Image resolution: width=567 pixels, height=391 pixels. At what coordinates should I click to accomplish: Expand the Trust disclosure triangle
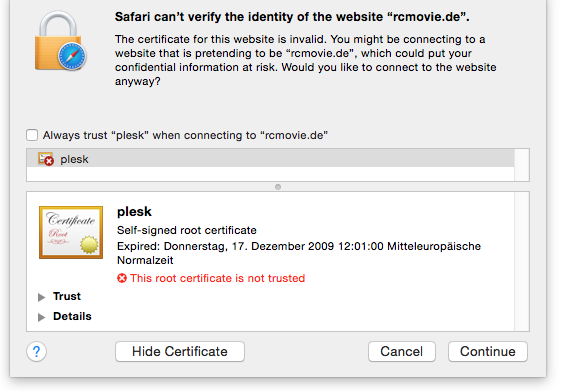[42, 297]
